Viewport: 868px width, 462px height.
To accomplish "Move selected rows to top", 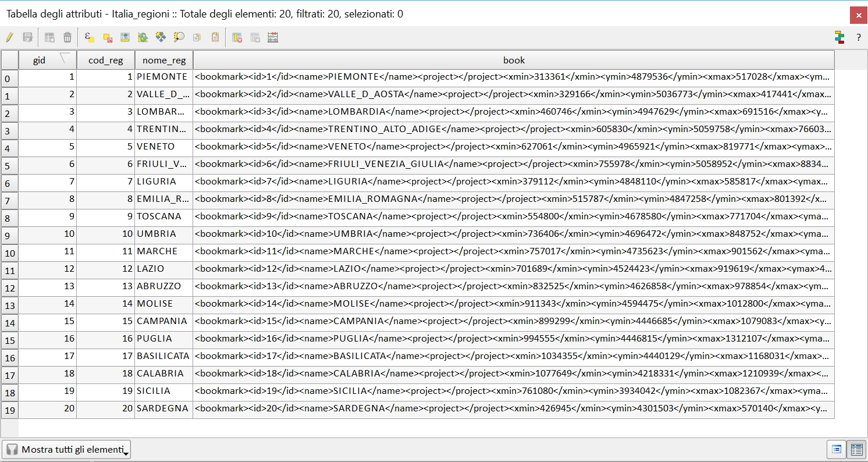I will point(125,38).
